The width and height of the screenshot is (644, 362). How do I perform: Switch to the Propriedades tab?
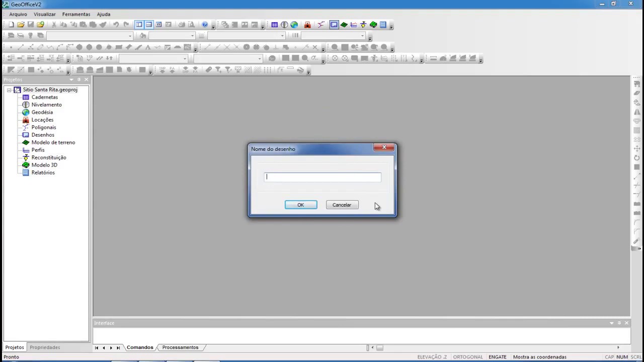tap(45, 347)
